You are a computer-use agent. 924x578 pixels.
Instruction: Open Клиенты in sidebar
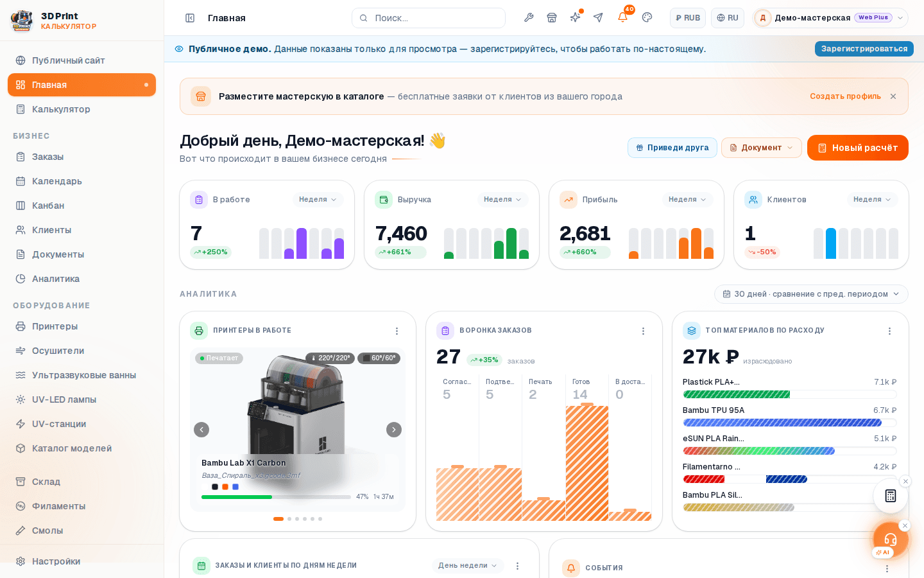[x=81, y=230]
